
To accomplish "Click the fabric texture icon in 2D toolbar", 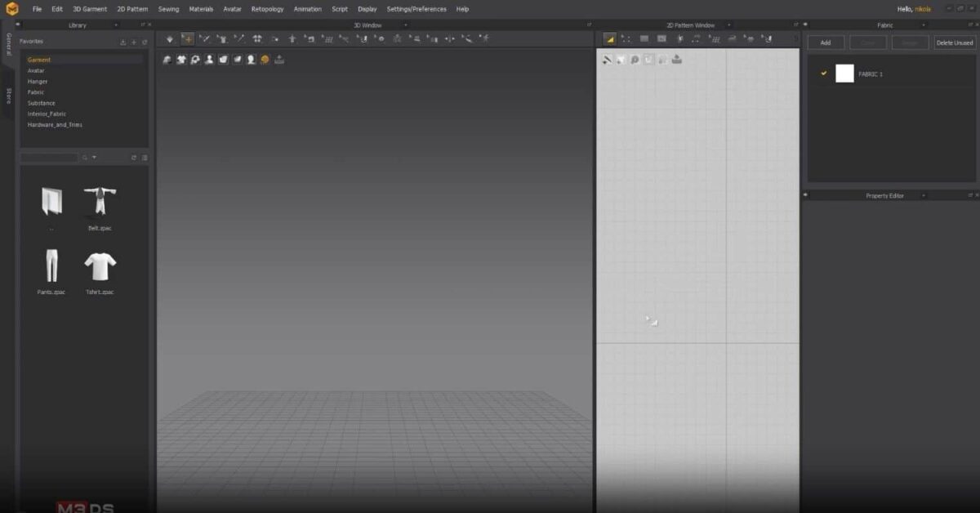I will 678,59.
